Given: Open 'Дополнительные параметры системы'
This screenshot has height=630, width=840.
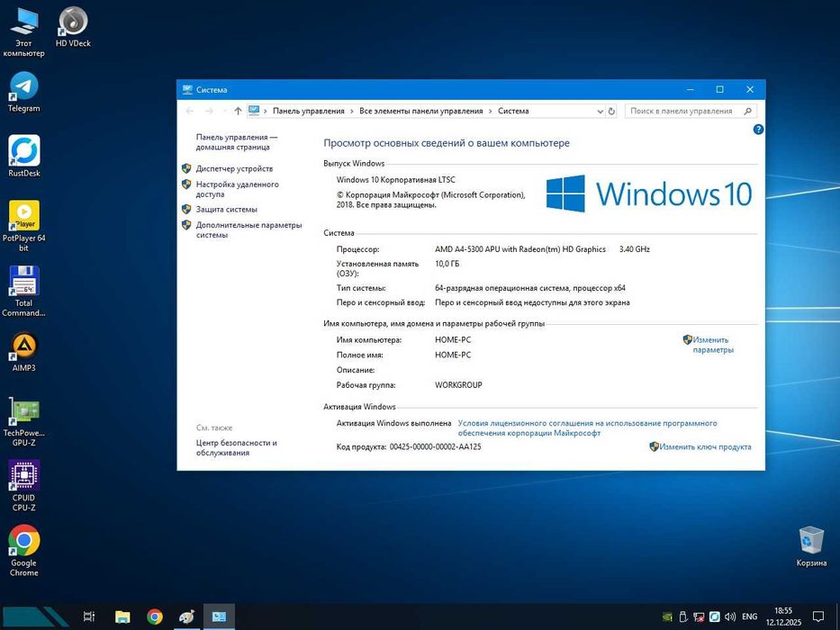Looking at the screenshot, I should point(248,229).
